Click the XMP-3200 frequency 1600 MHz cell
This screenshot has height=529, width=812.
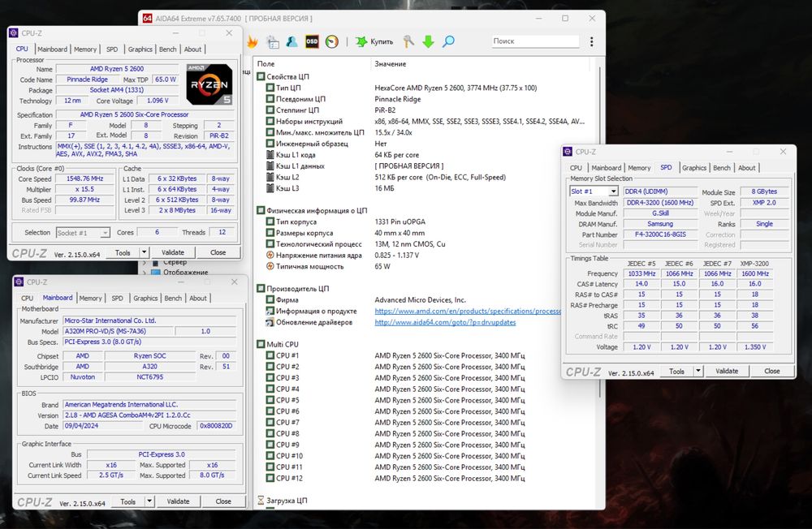(754, 273)
